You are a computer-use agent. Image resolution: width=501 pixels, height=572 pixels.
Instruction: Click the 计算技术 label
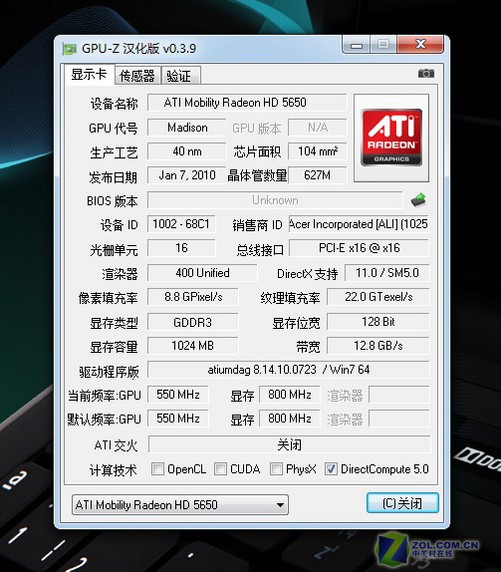pos(113,470)
